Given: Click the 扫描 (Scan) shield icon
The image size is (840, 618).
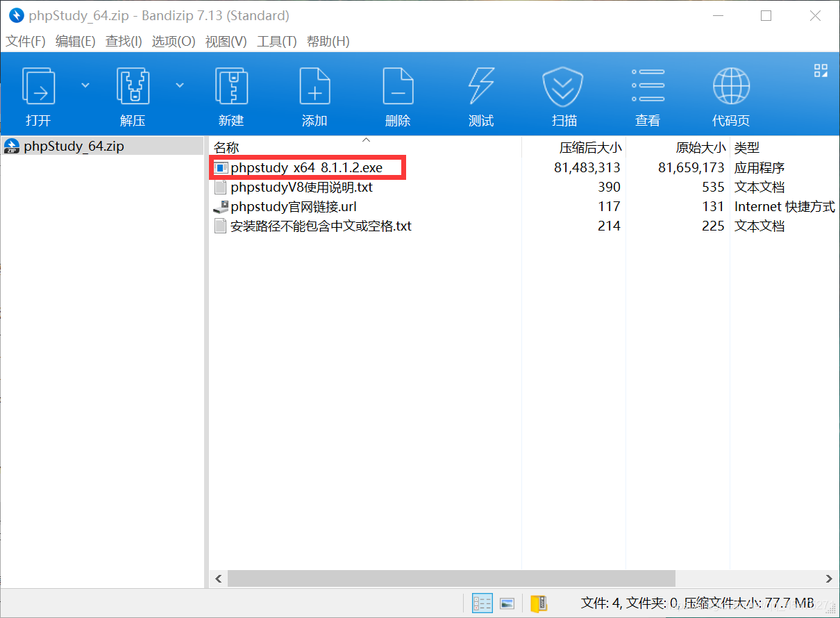Looking at the screenshot, I should (x=564, y=85).
